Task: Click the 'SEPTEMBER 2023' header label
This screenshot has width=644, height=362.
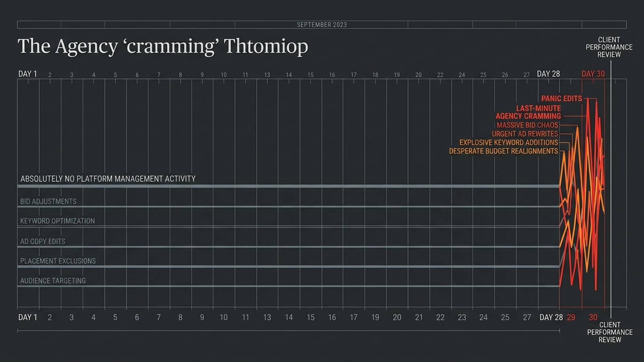Action: [x=322, y=25]
